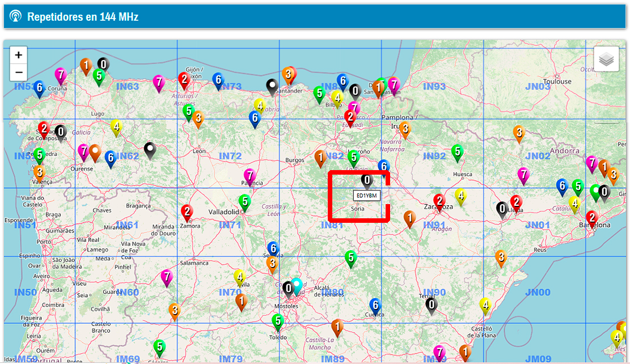Viewport: 630px width, 364px height.
Task: Select the black 0 marker at Madrid
Action: (x=288, y=289)
